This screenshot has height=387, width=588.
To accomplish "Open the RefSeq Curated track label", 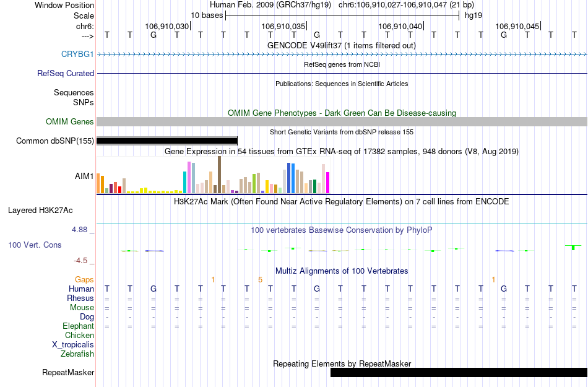I will coord(65,73).
